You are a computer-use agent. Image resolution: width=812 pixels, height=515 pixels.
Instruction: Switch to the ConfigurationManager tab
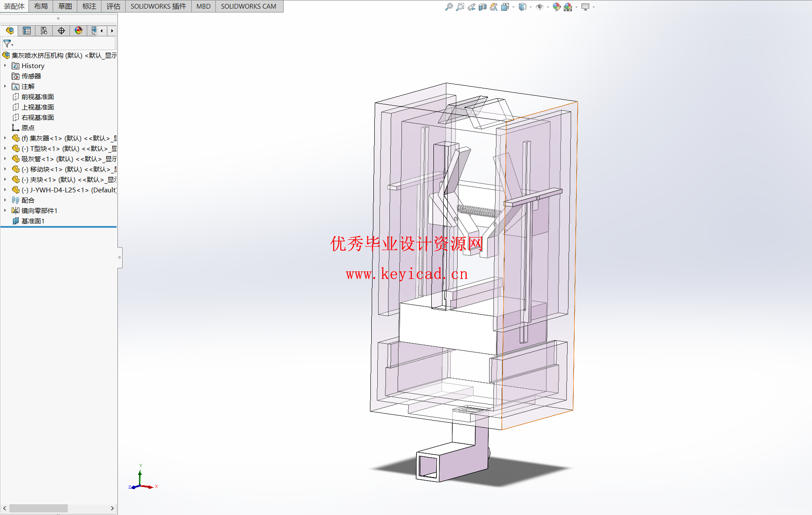(44, 31)
